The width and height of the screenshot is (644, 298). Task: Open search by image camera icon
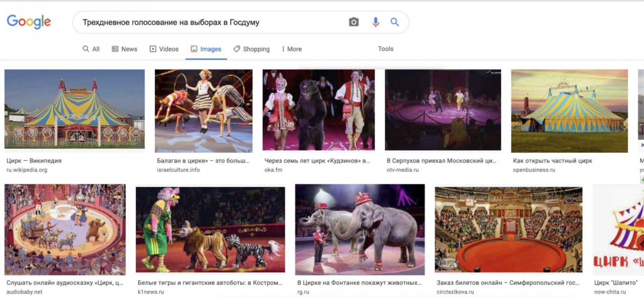pos(354,22)
